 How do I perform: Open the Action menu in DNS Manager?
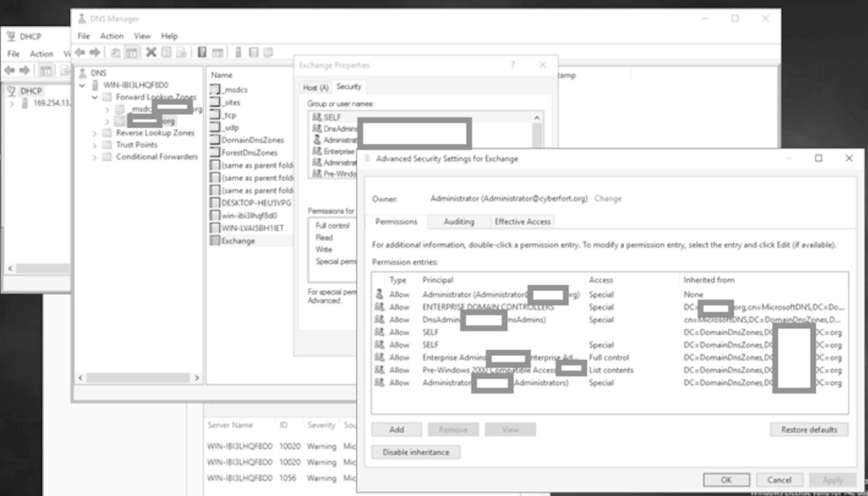point(111,36)
